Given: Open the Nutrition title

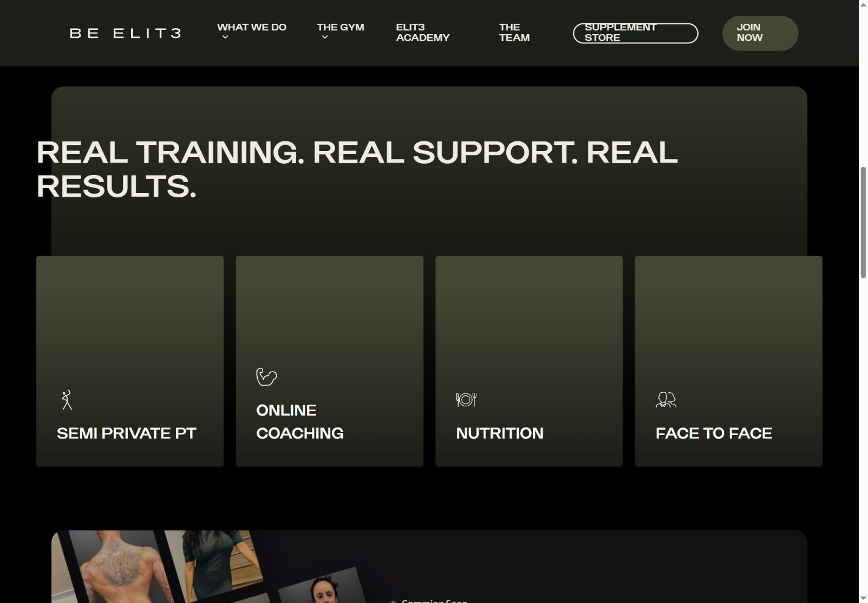Looking at the screenshot, I should click(499, 433).
